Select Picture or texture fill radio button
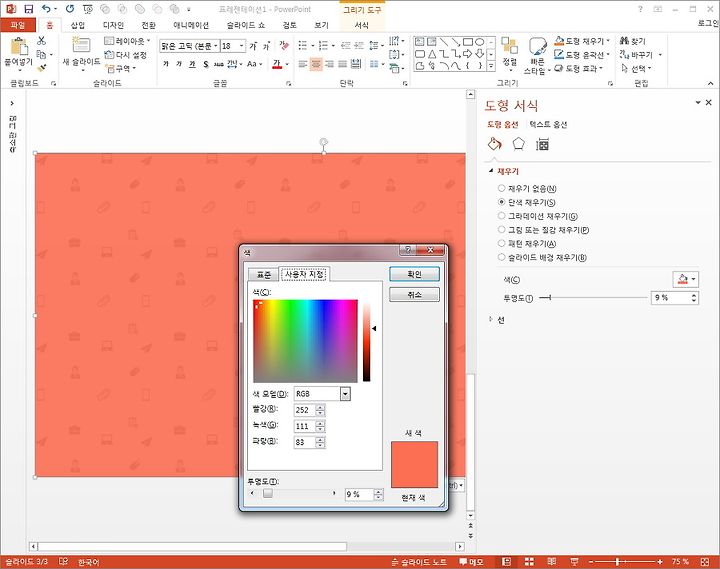 pos(501,230)
